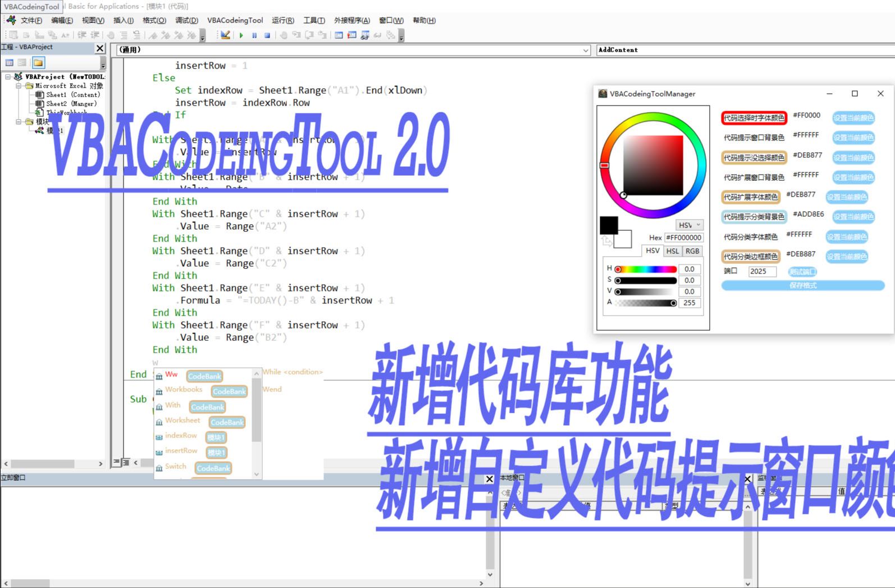Click the 代码提示分类背景色 label
The height and width of the screenshot is (588, 895).
[754, 217]
